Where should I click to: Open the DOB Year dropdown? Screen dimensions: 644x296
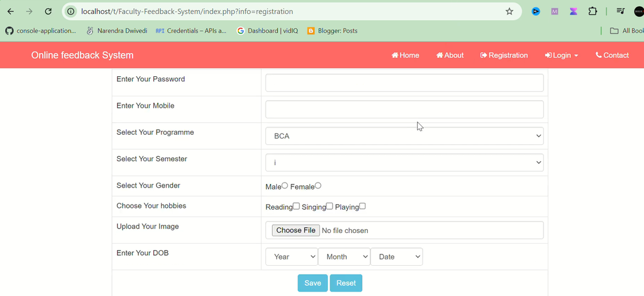pos(292,256)
